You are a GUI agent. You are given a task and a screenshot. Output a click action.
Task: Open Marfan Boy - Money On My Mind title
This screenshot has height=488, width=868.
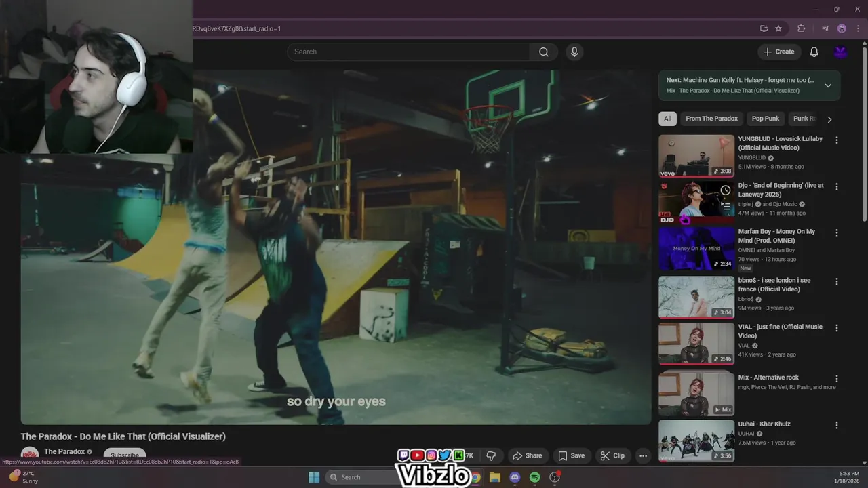click(x=777, y=236)
